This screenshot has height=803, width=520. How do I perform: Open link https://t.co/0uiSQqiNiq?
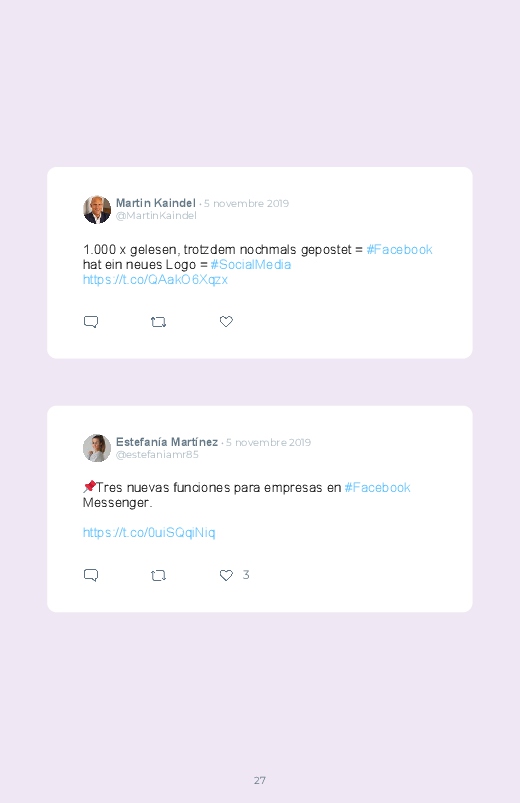click(x=149, y=533)
